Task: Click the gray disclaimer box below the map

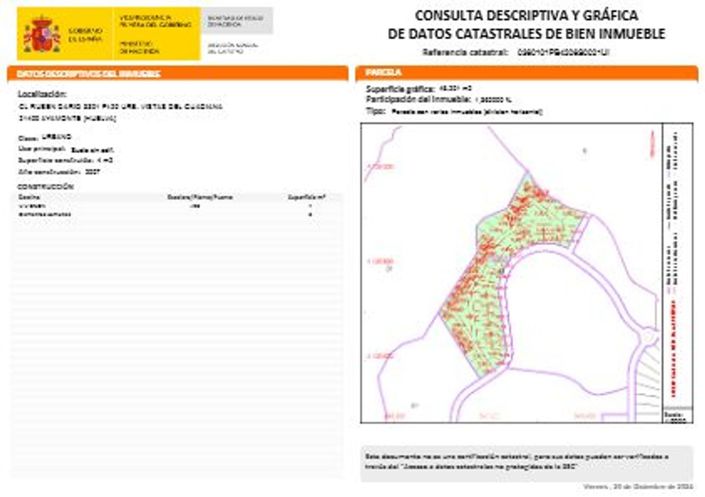Action: click(x=527, y=463)
